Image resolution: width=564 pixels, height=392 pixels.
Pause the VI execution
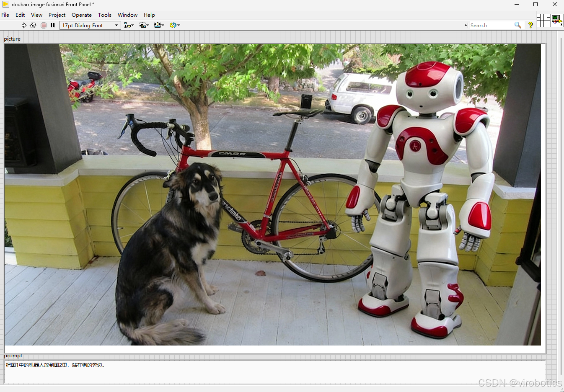coord(53,25)
